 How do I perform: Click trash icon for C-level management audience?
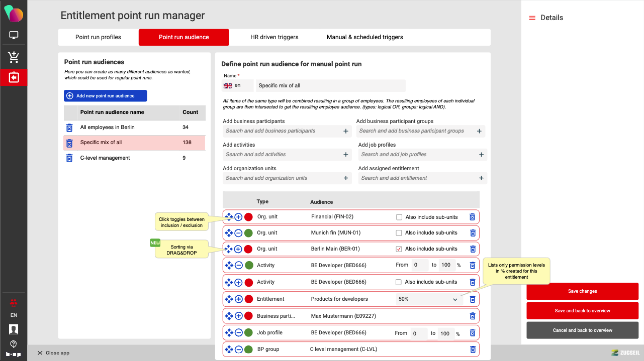(69, 158)
